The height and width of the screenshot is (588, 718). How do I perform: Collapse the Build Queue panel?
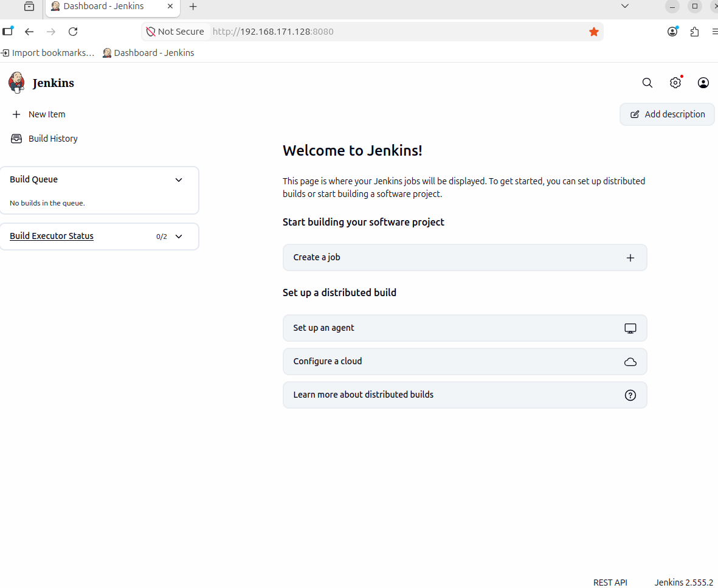[x=179, y=180]
